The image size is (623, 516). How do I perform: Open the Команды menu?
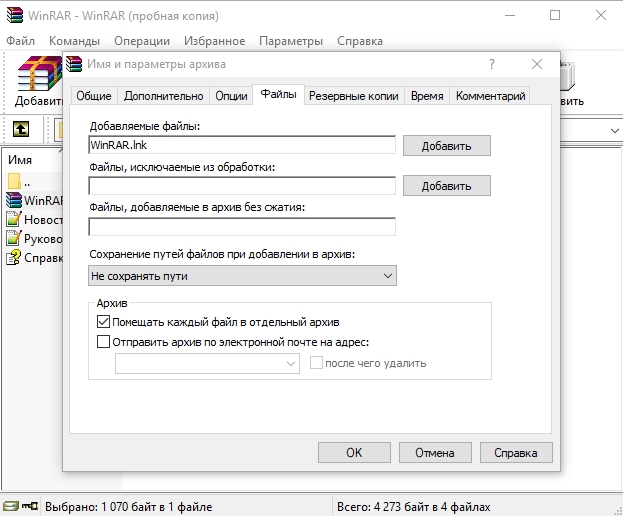point(74,41)
